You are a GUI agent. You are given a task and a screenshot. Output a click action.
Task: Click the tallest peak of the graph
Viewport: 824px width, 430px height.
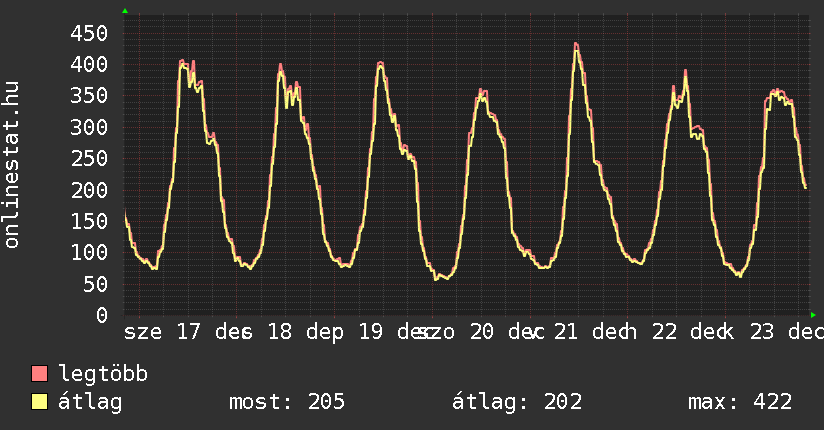(576, 45)
